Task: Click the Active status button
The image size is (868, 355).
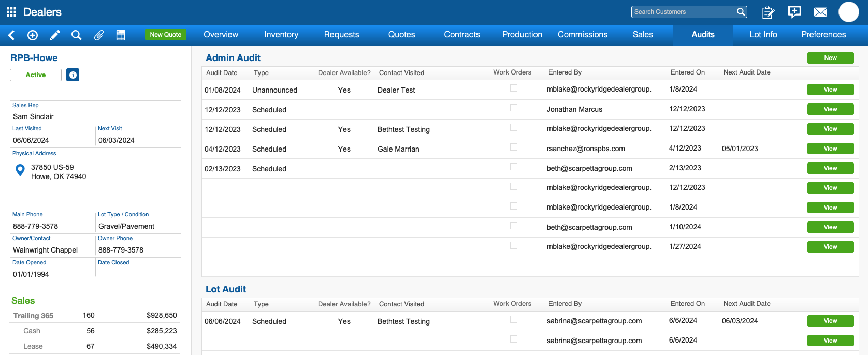Action: tap(36, 75)
